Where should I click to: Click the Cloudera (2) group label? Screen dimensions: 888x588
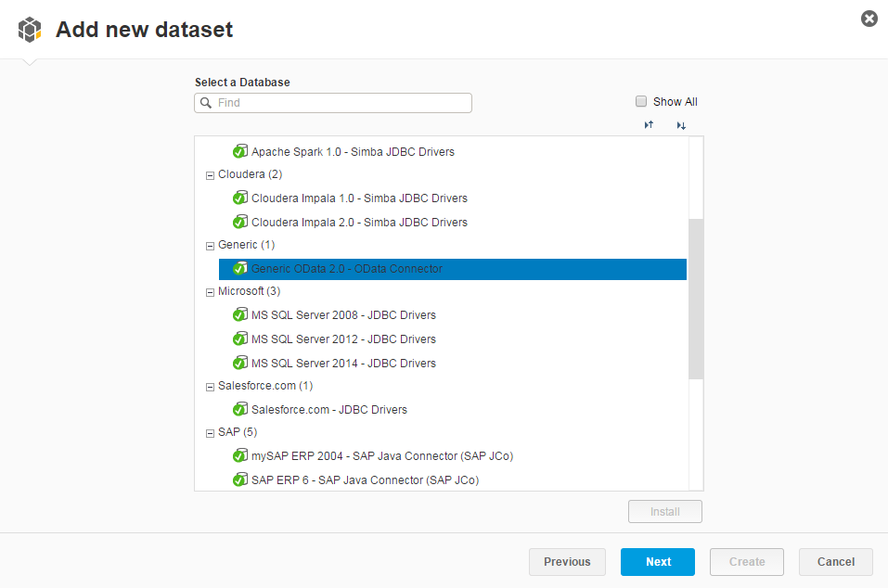coord(250,173)
